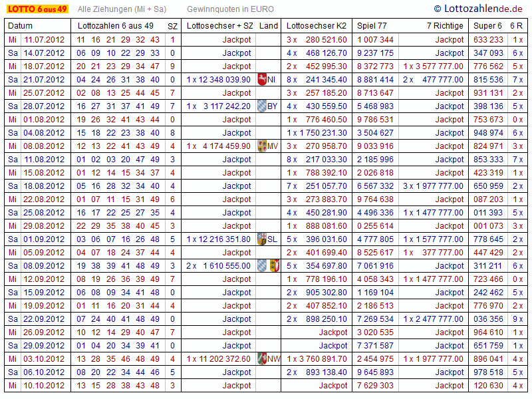Click the 'Spiel 77' column header
532x399 pixels.
tap(372, 26)
